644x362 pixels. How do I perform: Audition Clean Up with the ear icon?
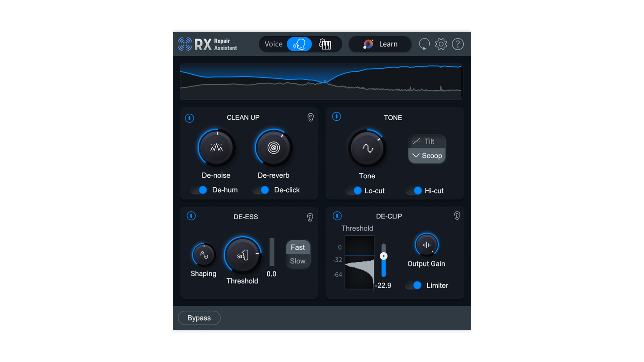(x=310, y=117)
